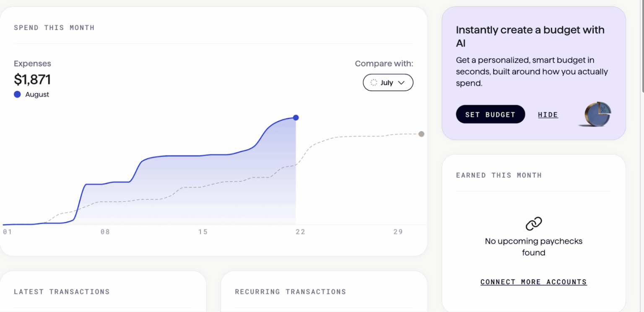Toggle the August series via its blue legend dot
This screenshot has height=312, width=644.
point(17,94)
